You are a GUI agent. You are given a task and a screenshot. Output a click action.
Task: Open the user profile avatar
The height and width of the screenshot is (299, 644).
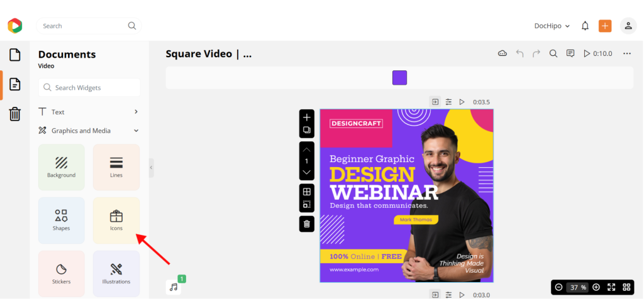coord(628,26)
